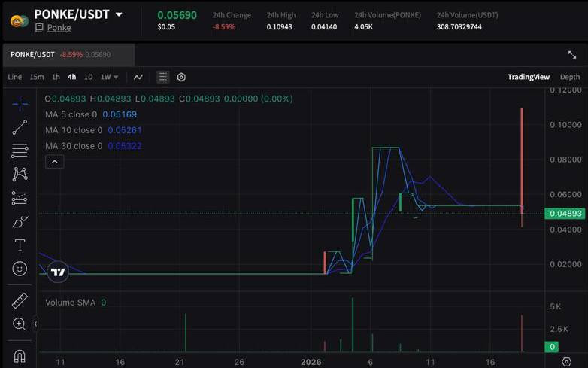Open the Ponke info link

(x=59, y=28)
